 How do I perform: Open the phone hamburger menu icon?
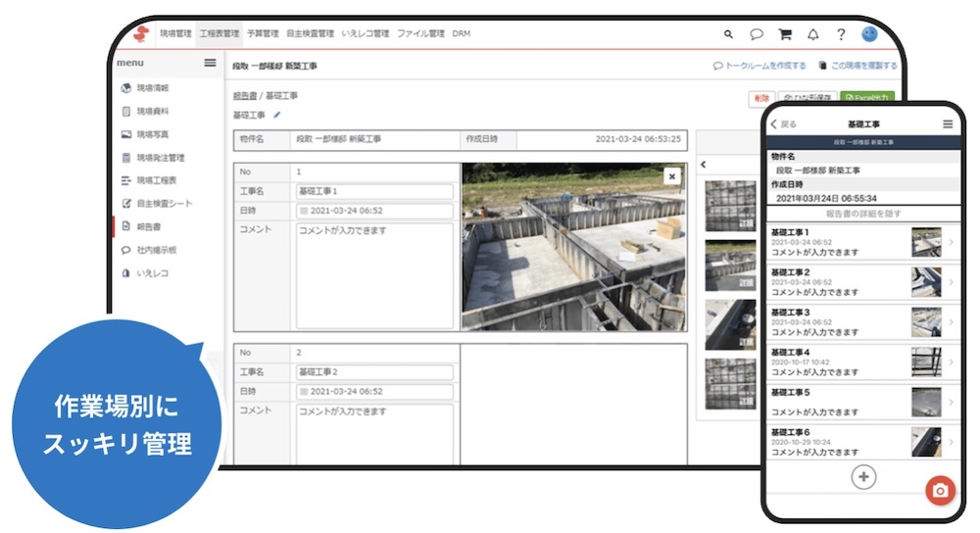tap(948, 124)
